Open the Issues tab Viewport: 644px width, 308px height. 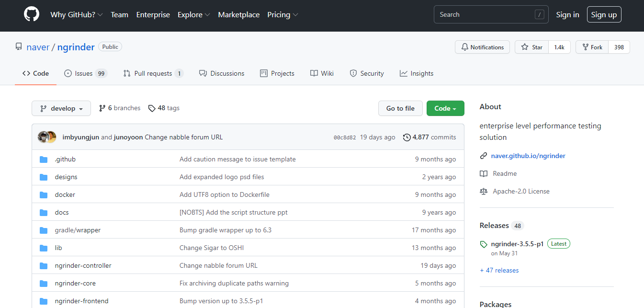tap(86, 73)
